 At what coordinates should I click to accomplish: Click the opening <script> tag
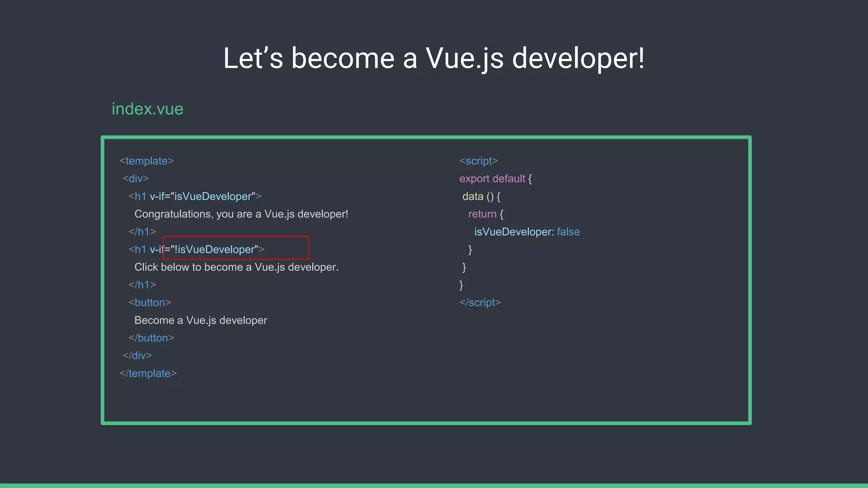[479, 161]
